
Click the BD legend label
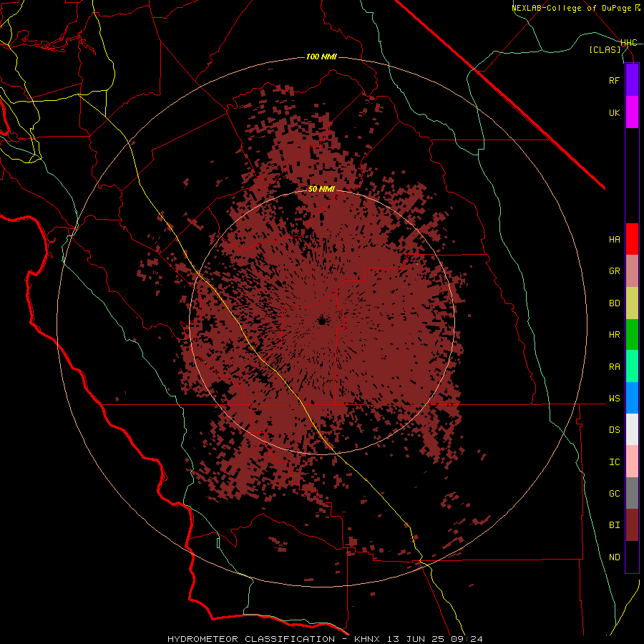point(614,303)
